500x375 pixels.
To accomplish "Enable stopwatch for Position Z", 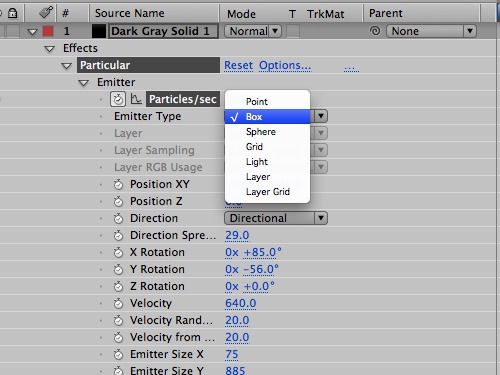I will (118, 201).
